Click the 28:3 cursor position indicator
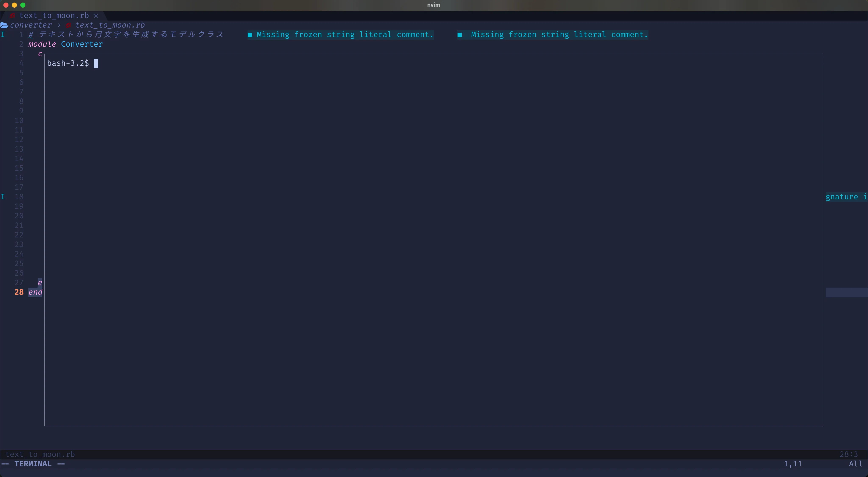The height and width of the screenshot is (477, 868). click(x=849, y=454)
